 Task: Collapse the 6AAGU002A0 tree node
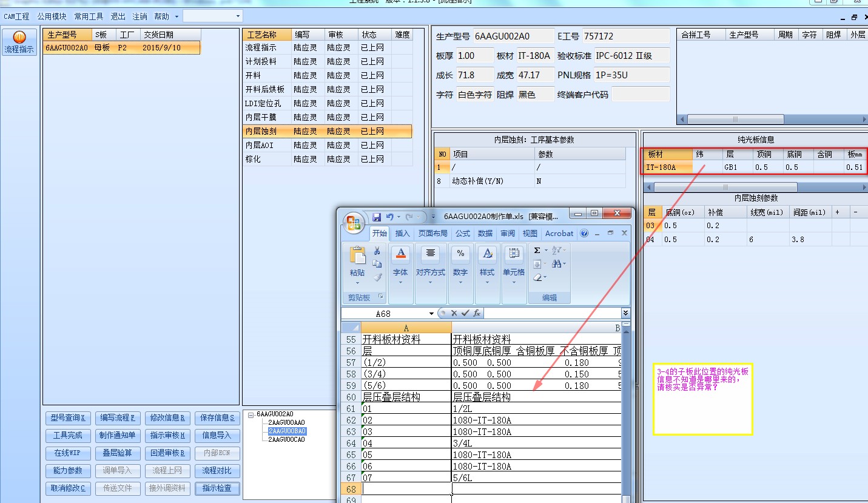point(252,414)
